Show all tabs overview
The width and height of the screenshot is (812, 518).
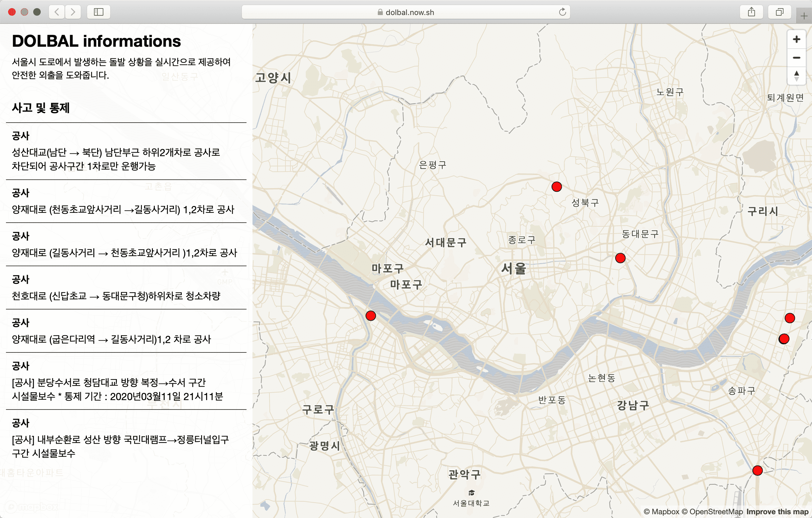click(779, 12)
